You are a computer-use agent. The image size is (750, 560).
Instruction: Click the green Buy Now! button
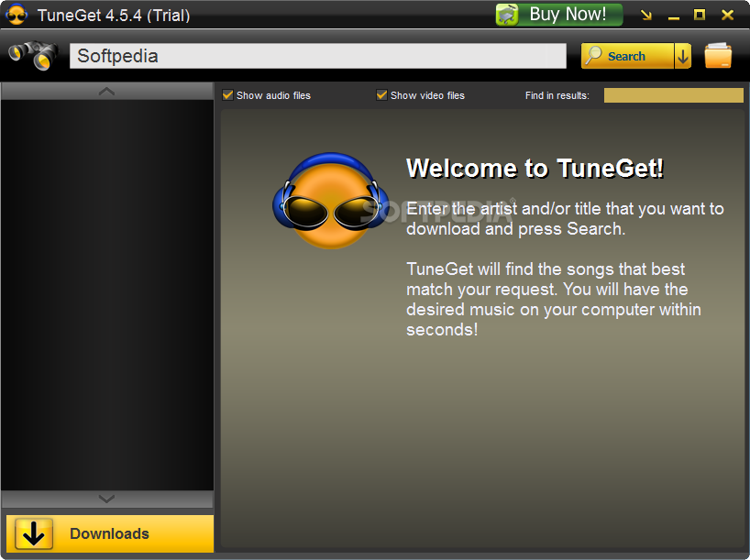[559, 15]
